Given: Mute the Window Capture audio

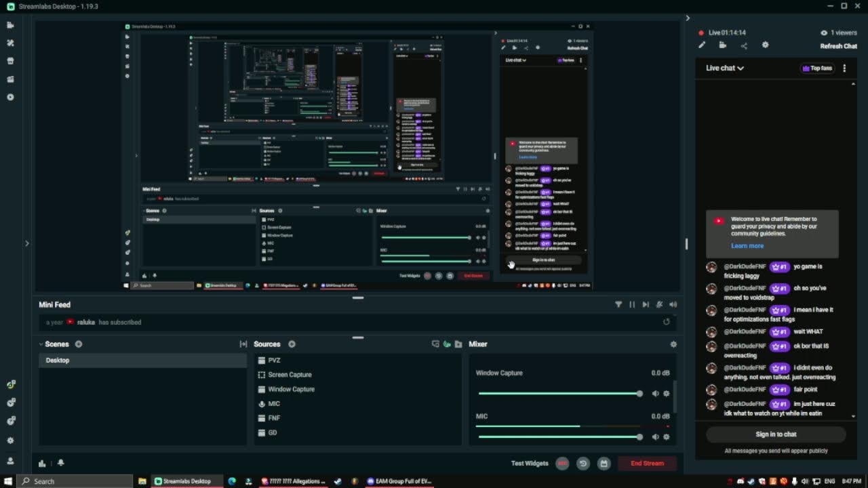Looking at the screenshot, I should 655,394.
